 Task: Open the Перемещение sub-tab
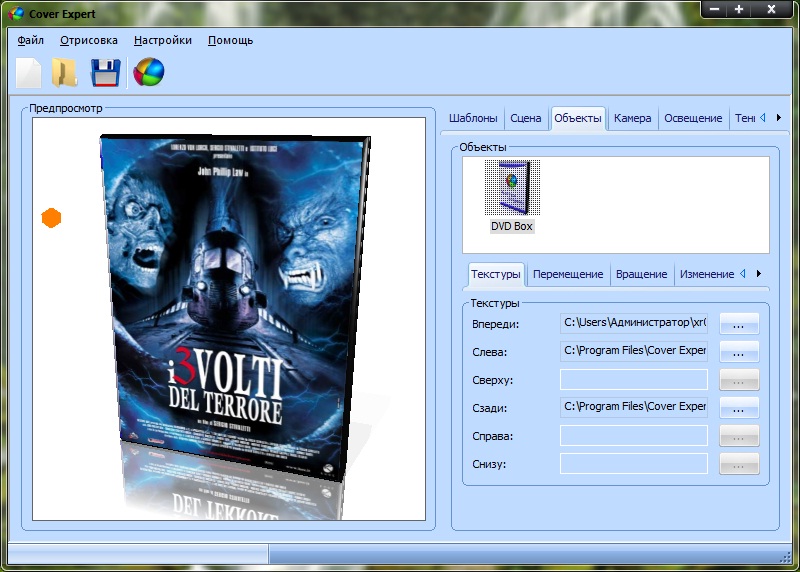tap(568, 274)
